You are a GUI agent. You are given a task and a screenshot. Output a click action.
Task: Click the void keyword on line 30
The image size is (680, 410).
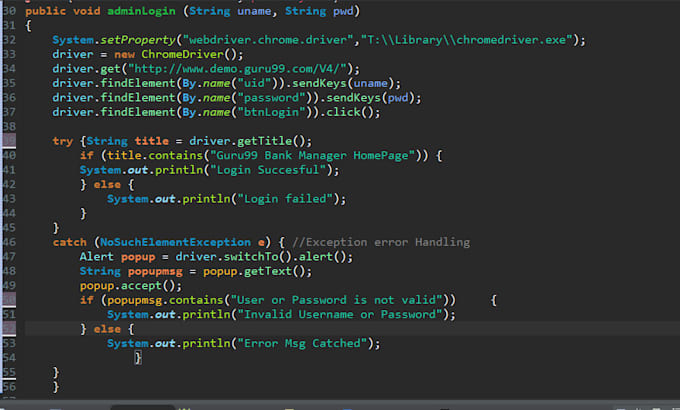coord(86,11)
